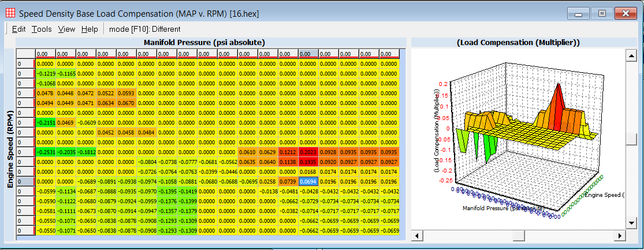Click the cell containing -0.2151
Image resolution: width=644 pixels, height=250 pixels.
pyautogui.click(x=46, y=122)
